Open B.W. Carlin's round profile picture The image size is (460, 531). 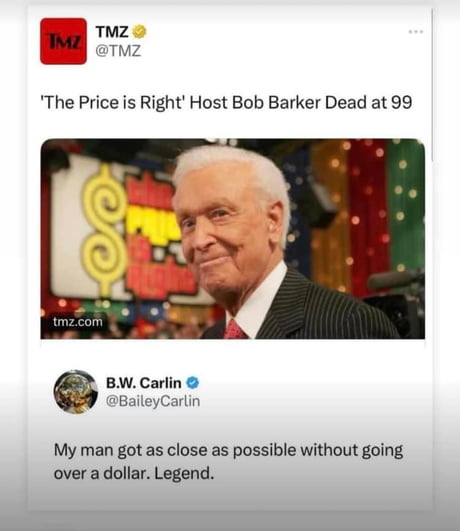[76, 392]
